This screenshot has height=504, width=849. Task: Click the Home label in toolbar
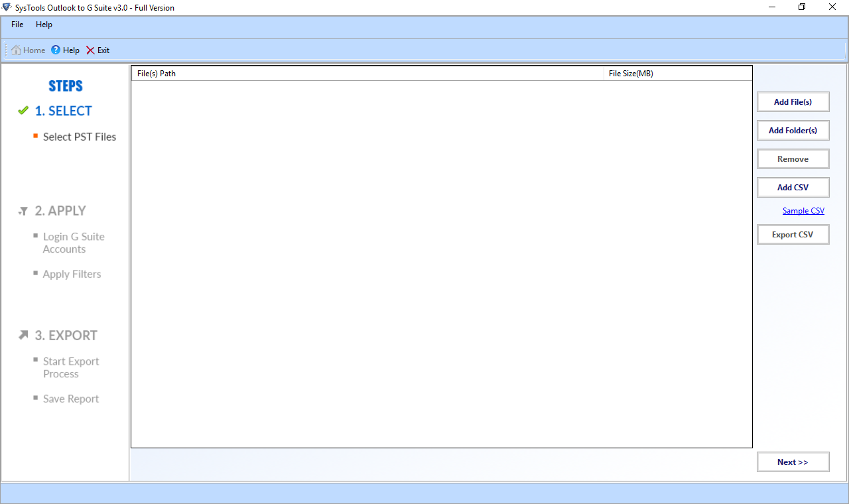34,50
